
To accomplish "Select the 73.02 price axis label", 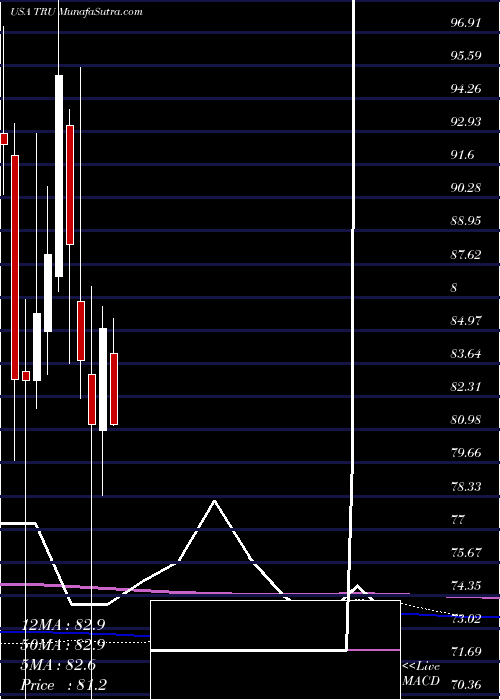I will pos(466,618).
